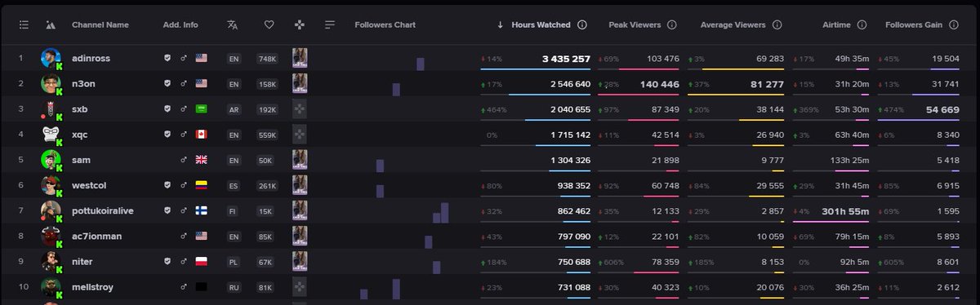This screenshot has width=980, height=305.
Task: Click n3on's game category thumbnail
Action: click(x=300, y=83)
